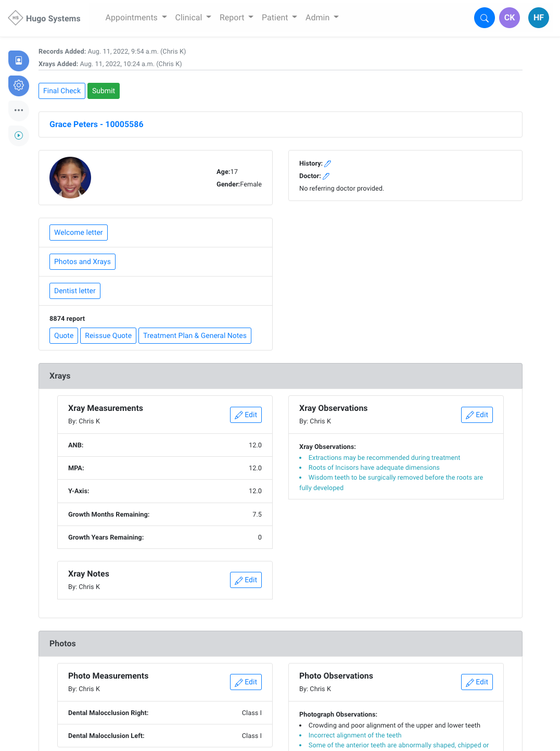Expand the Report dropdown menu

click(x=236, y=18)
